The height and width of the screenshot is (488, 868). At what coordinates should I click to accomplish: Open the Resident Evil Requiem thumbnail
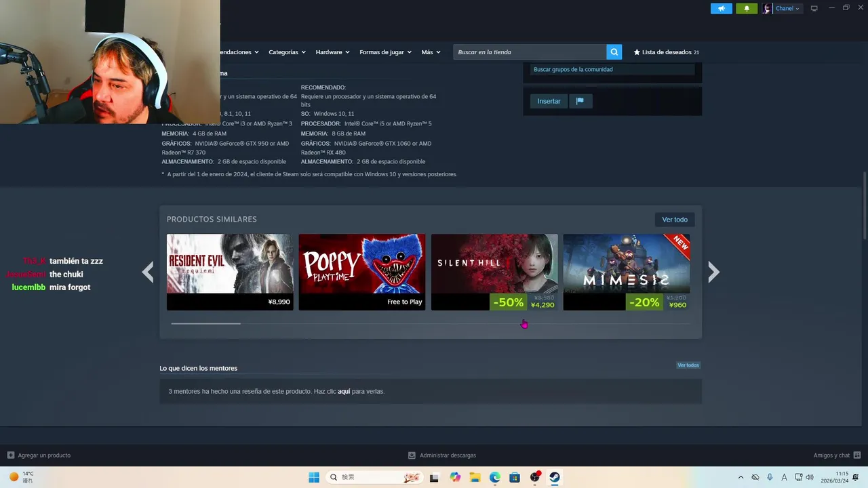[x=230, y=264]
